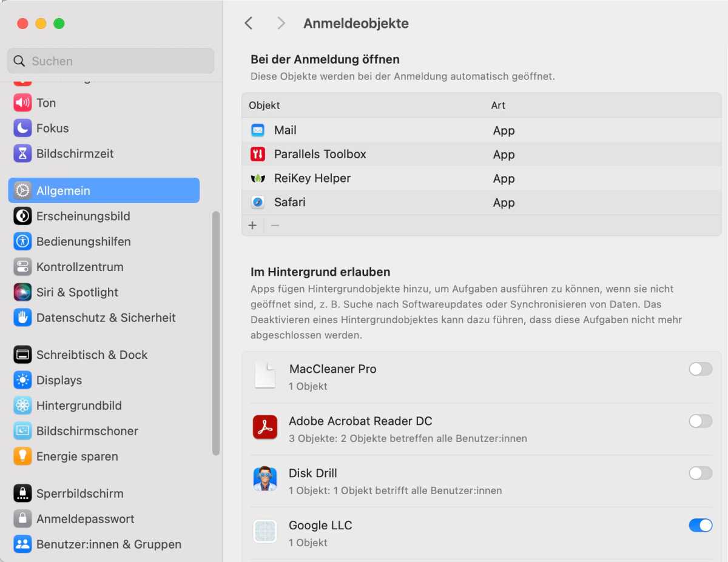This screenshot has width=728, height=562.
Task: Select the Mail row name text
Action: [285, 130]
